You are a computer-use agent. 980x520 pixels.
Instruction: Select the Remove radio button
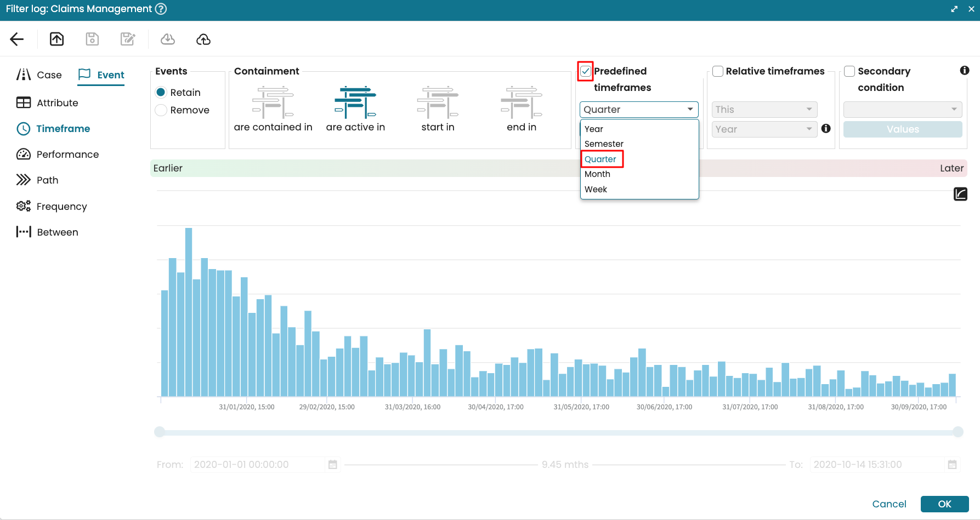(x=161, y=110)
